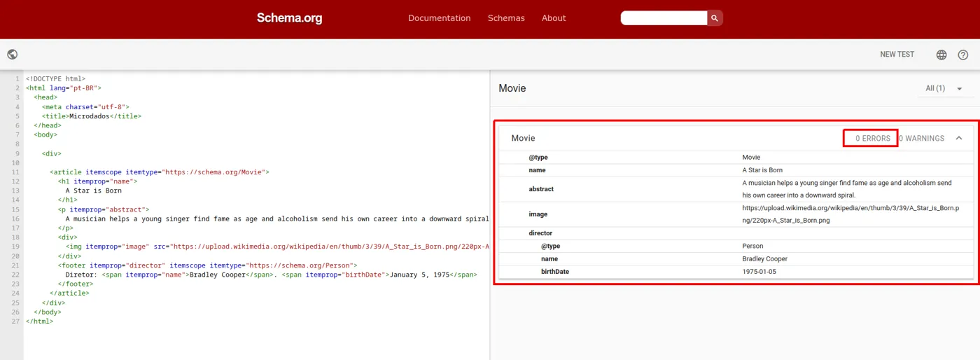Focus the site search field

664,18
